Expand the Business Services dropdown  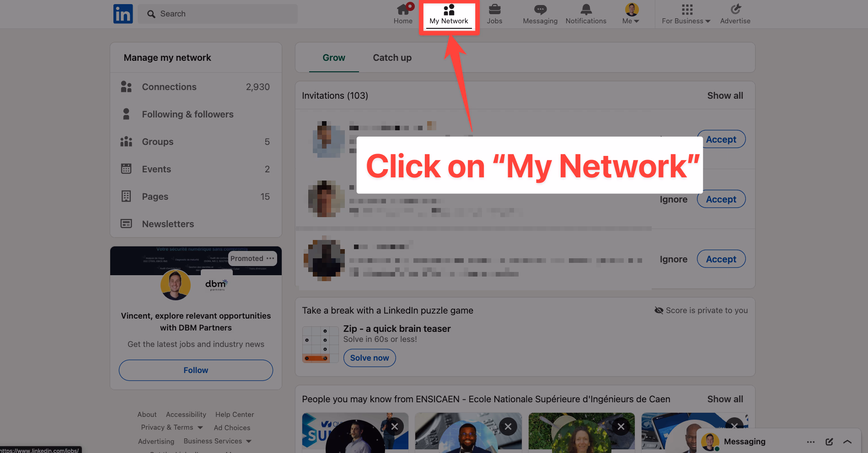(x=218, y=441)
